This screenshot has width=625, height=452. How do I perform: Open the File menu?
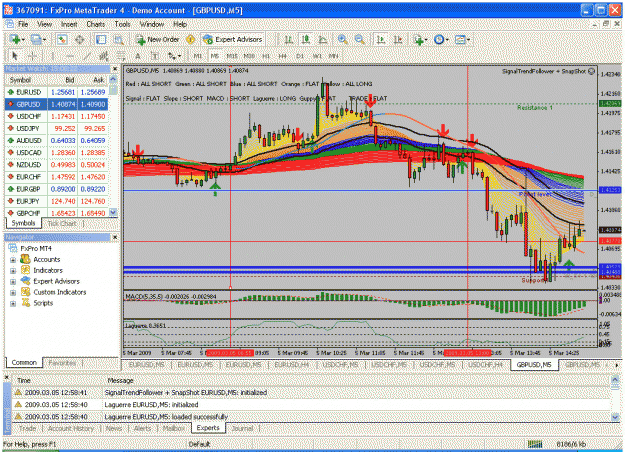coord(23,24)
